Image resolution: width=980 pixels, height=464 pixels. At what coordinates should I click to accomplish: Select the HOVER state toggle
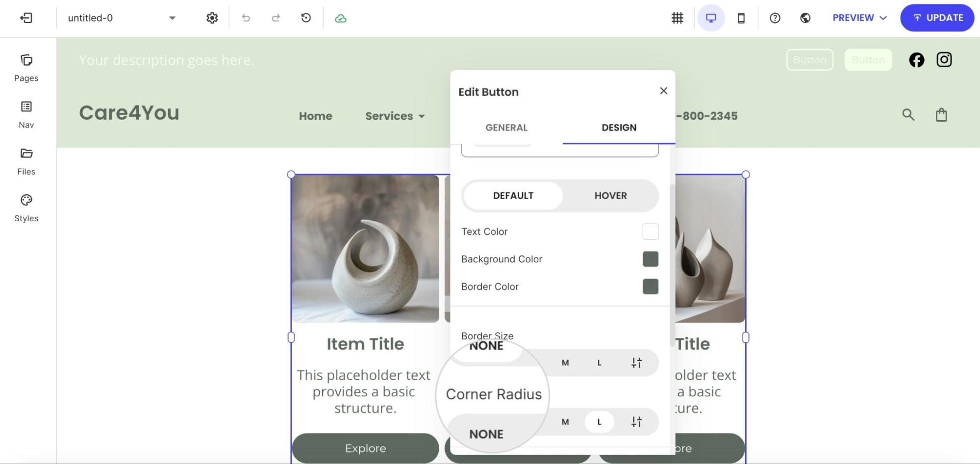click(611, 196)
